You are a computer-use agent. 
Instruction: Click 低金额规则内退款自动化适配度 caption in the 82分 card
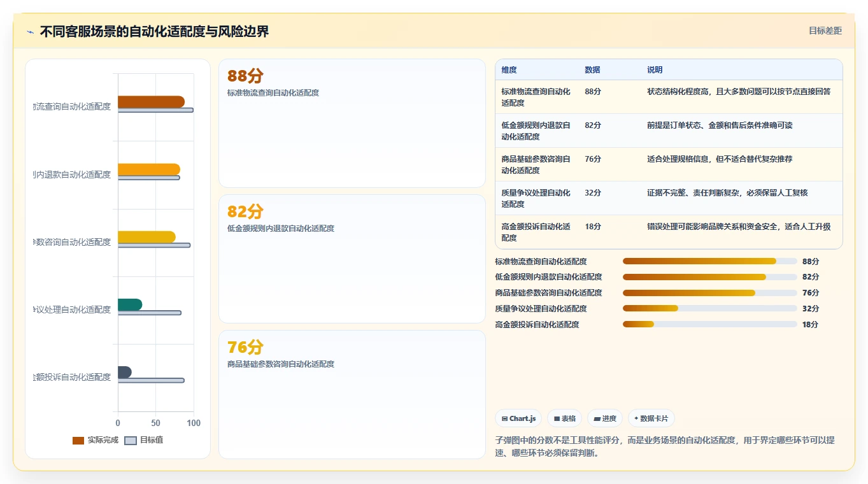click(x=281, y=229)
